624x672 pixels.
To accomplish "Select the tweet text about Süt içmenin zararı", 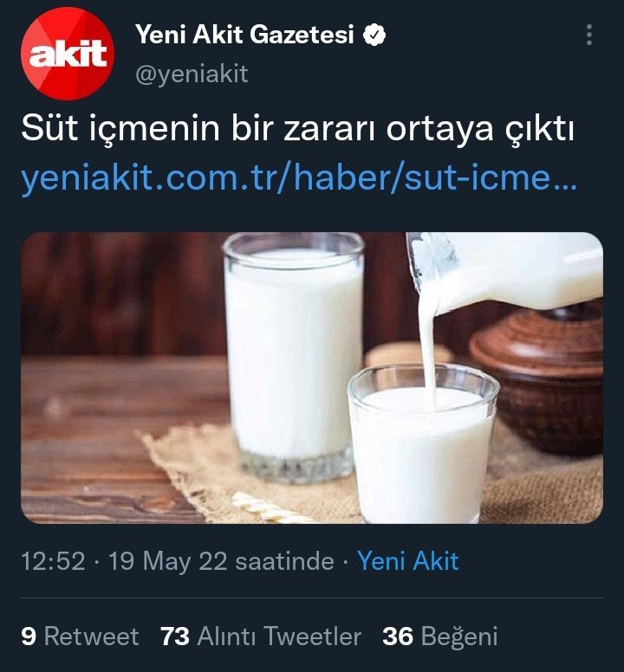I will [297, 128].
